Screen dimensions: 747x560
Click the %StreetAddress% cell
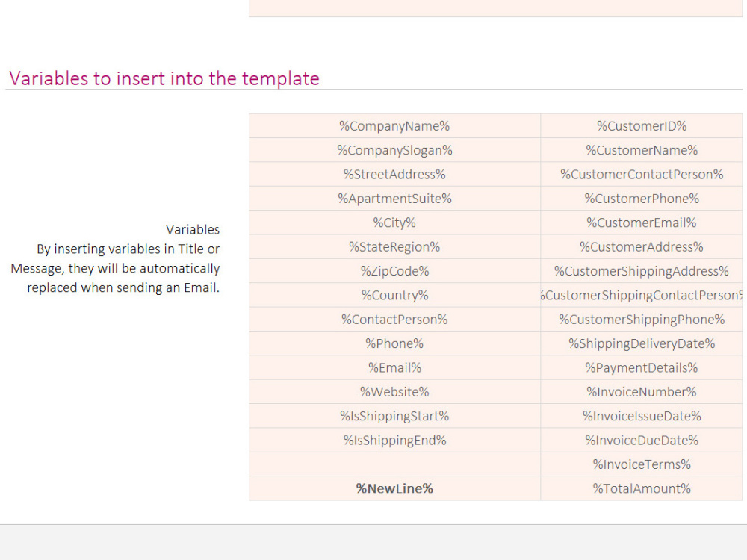(x=394, y=174)
